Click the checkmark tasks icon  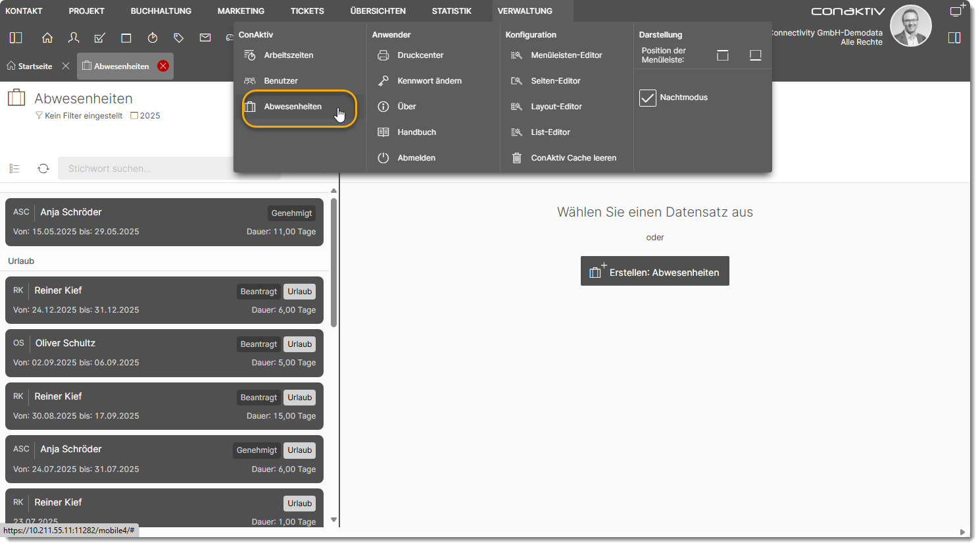[x=100, y=38]
